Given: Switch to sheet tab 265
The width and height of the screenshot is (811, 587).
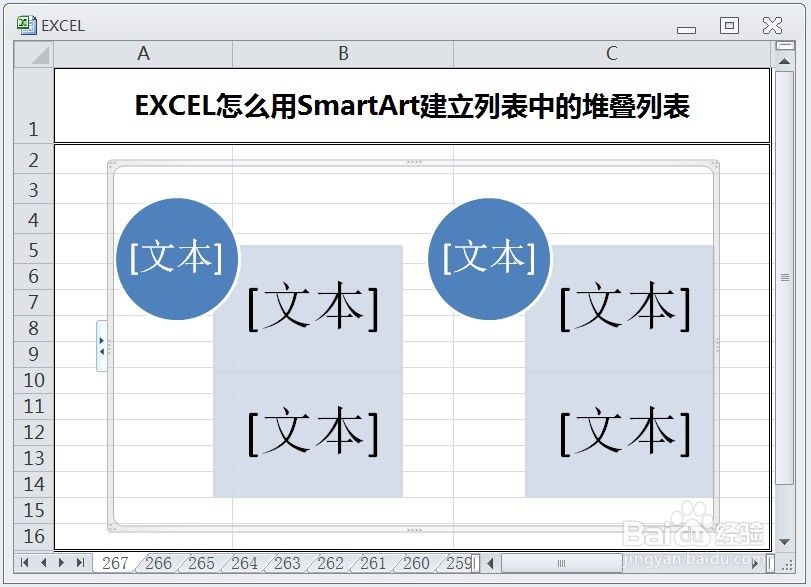Looking at the screenshot, I should 201,563.
